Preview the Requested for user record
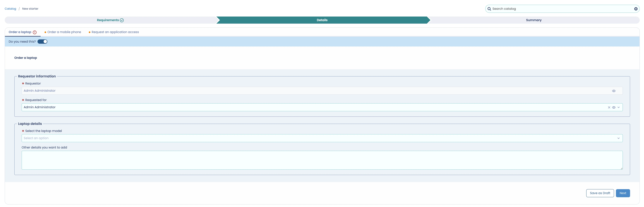644x207 pixels. [614, 107]
